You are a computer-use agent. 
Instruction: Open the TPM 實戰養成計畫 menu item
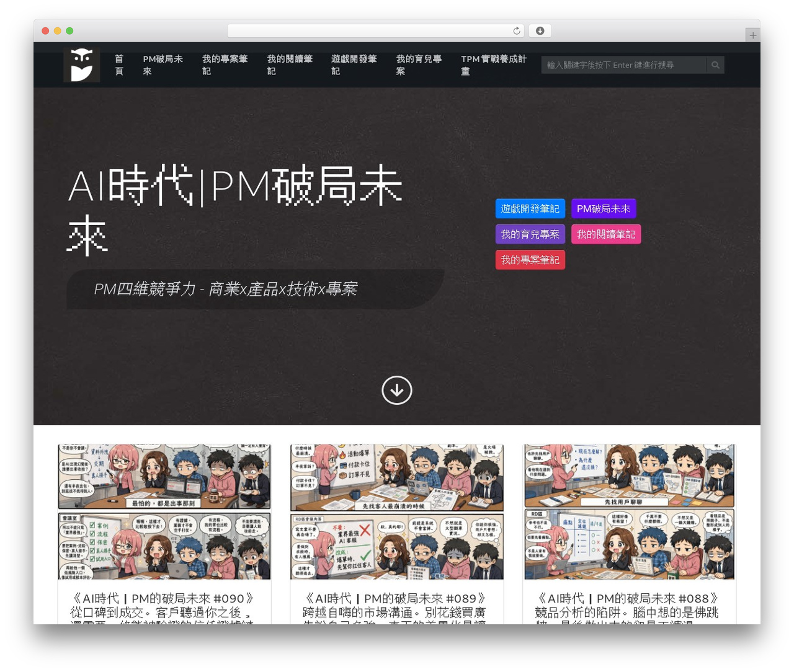(494, 65)
